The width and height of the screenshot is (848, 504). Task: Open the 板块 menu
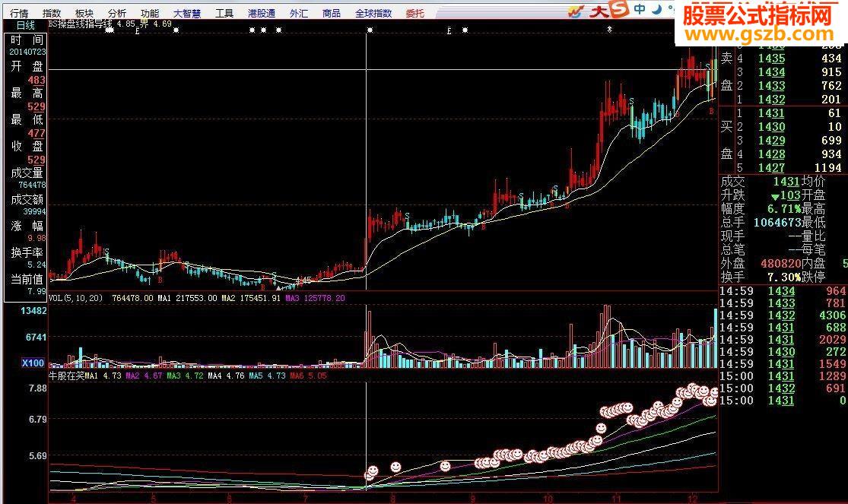tap(84, 13)
